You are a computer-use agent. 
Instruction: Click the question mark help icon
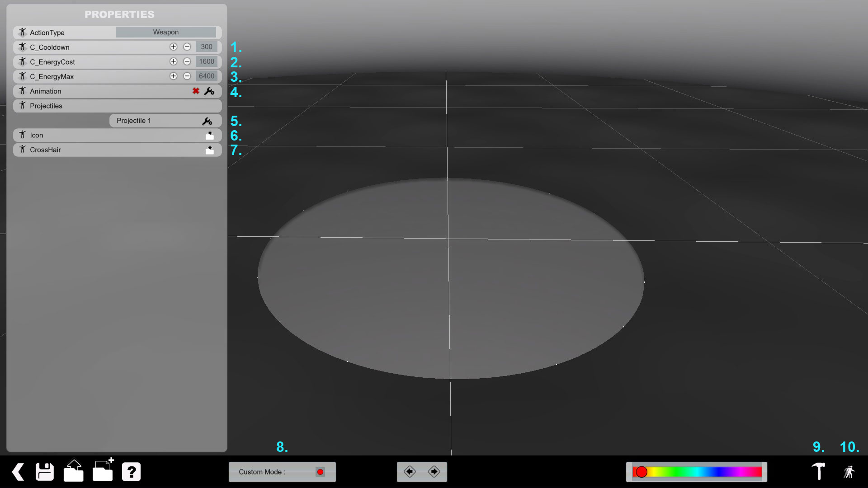point(131,471)
